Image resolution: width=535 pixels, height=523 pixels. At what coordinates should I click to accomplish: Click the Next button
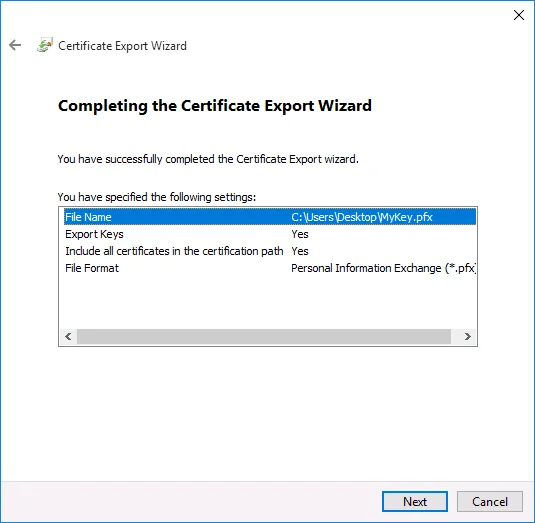(x=415, y=501)
